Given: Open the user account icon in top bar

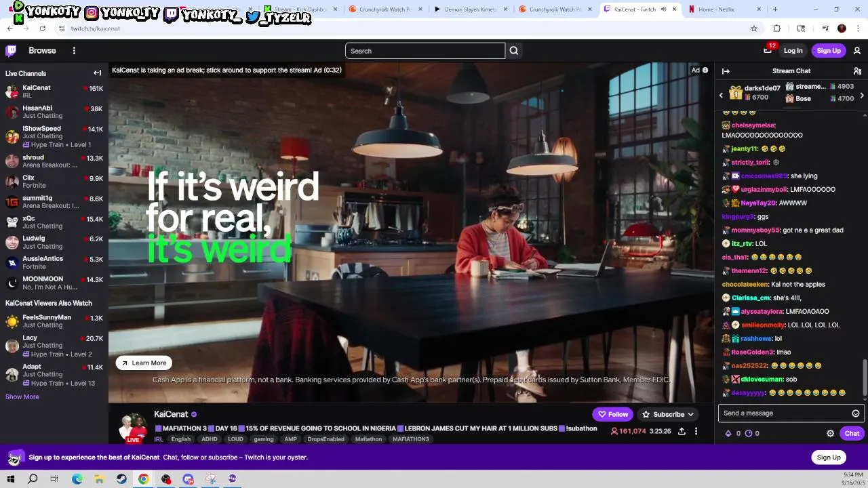Looking at the screenshot, I should point(857,51).
